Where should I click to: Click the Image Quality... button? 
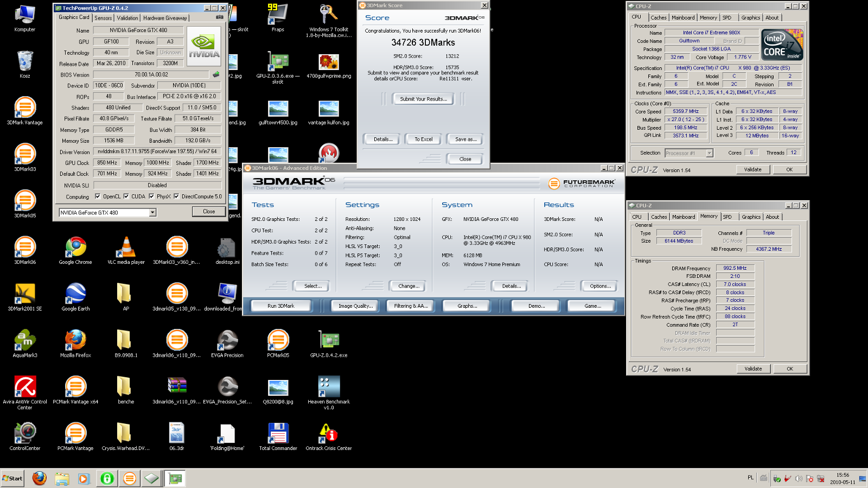tap(355, 306)
